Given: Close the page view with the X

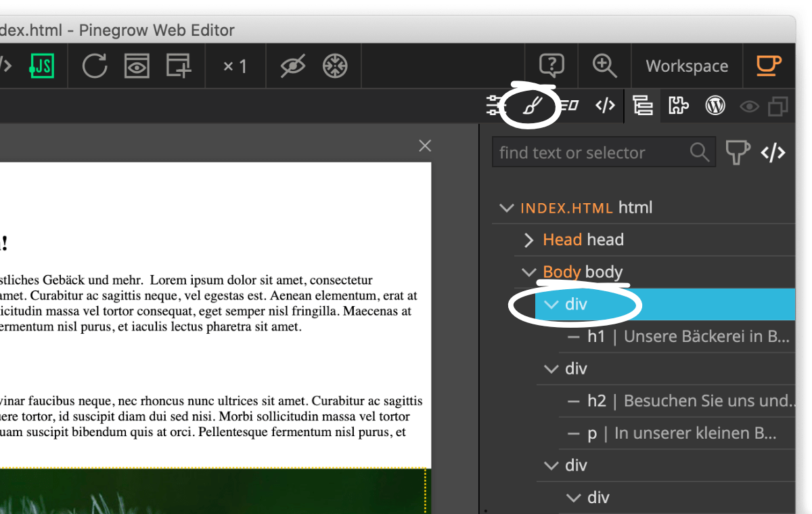Looking at the screenshot, I should pyautogui.click(x=425, y=146).
